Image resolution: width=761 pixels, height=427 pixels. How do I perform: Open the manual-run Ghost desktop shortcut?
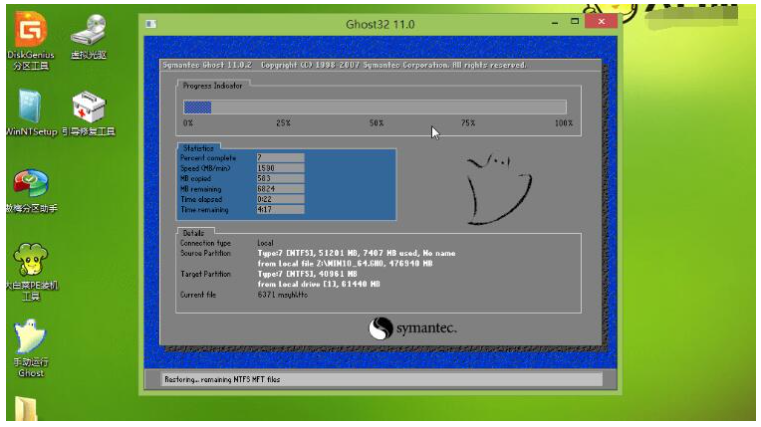tap(30, 338)
